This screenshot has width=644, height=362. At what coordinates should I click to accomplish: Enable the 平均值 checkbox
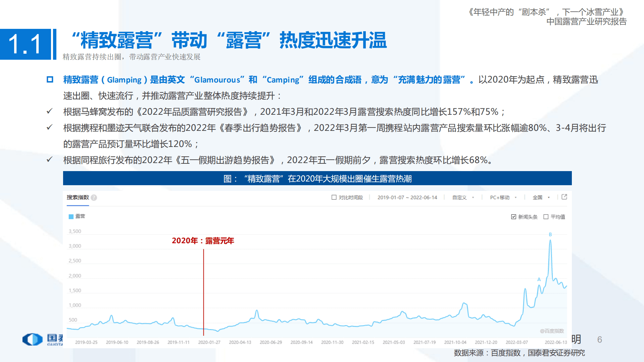pyautogui.click(x=546, y=217)
